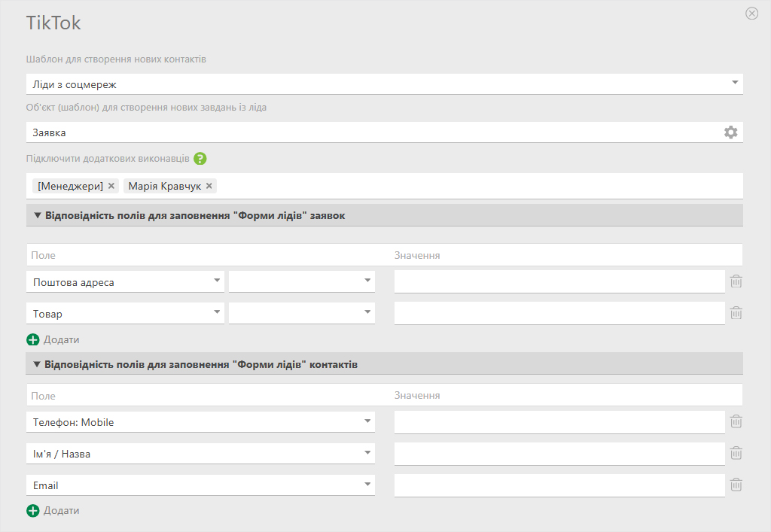The image size is (771, 532).
Task: Open the Поштова адреса field dropdown
Action: [x=217, y=281]
